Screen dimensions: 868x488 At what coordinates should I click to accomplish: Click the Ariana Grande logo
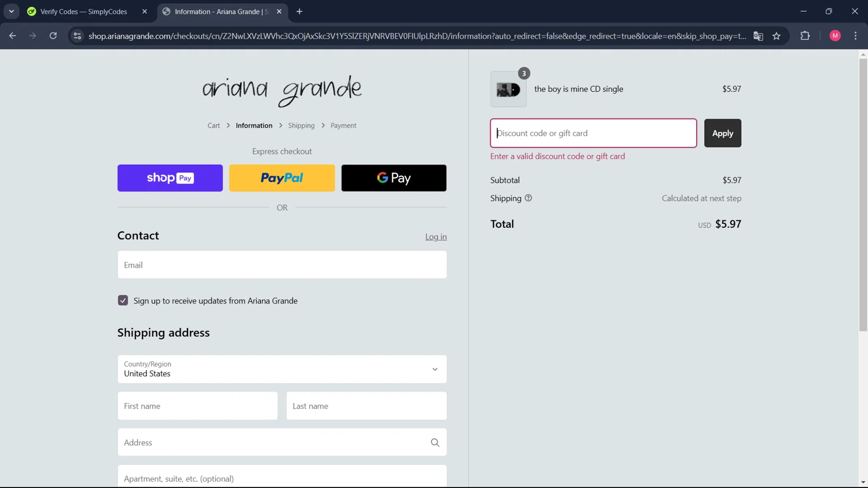[x=282, y=90]
